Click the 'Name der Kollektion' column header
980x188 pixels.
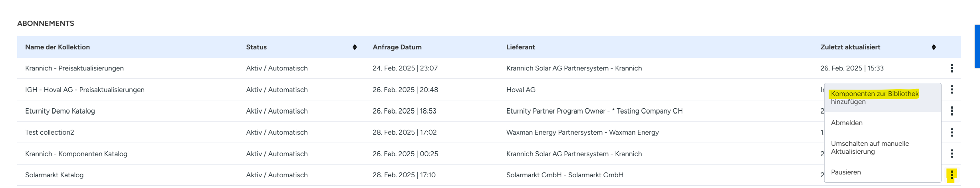pos(58,47)
